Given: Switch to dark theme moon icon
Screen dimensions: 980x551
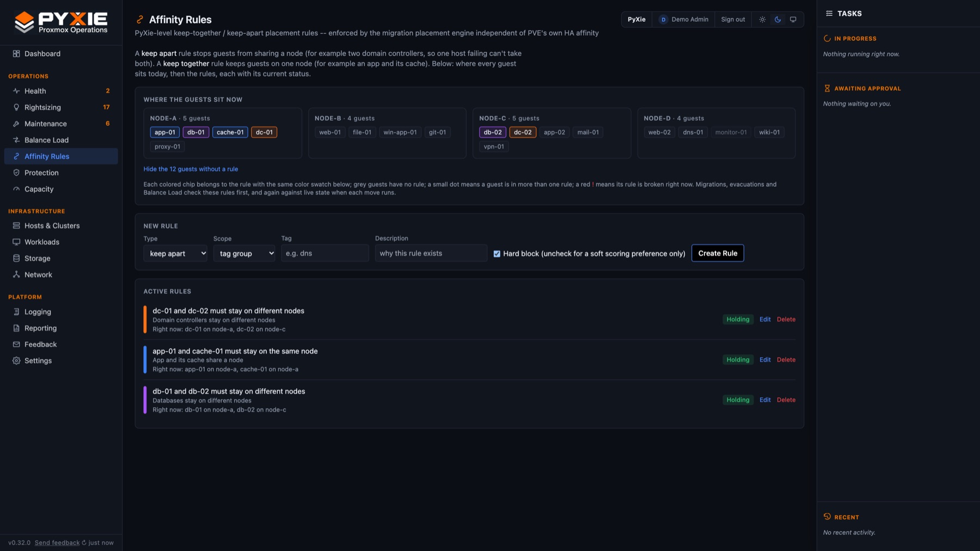Looking at the screenshot, I should click(777, 20).
